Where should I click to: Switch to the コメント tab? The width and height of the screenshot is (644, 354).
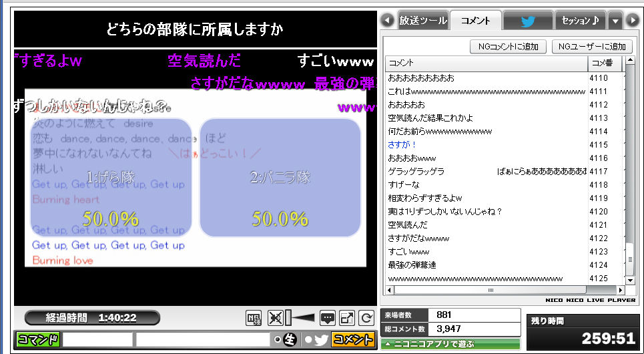476,21
